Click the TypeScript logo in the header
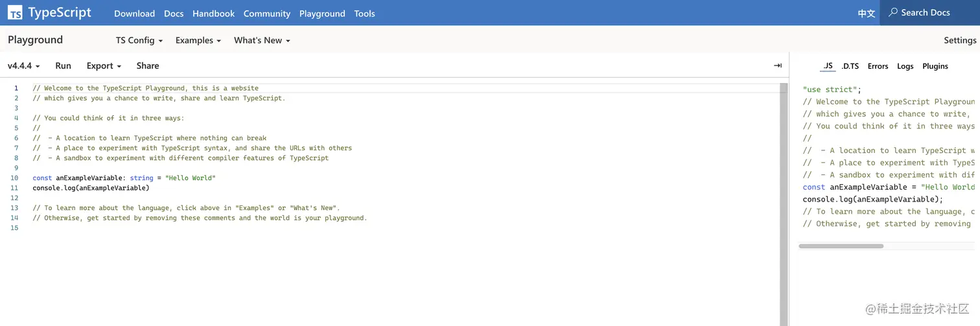The height and width of the screenshot is (326, 980). (x=50, y=12)
